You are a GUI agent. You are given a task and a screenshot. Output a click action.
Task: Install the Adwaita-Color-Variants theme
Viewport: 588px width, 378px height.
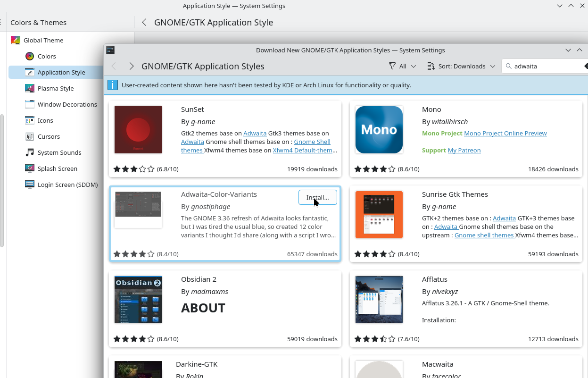318,197
